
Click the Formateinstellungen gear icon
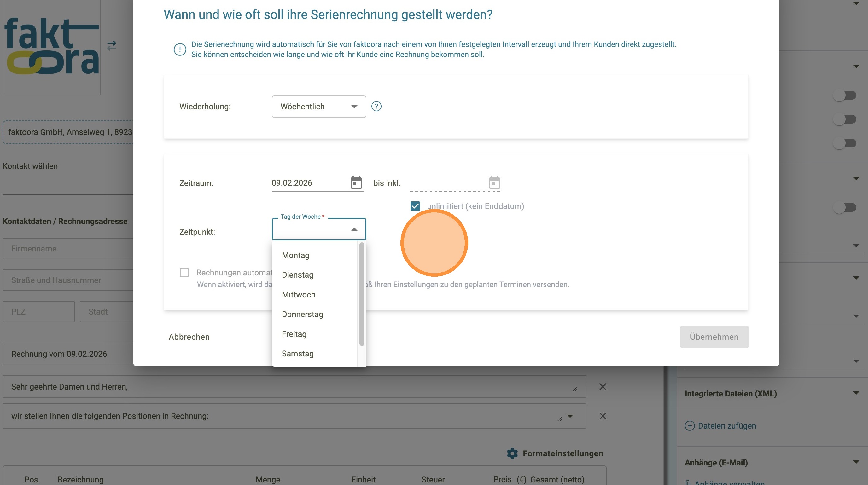coord(512,453)
